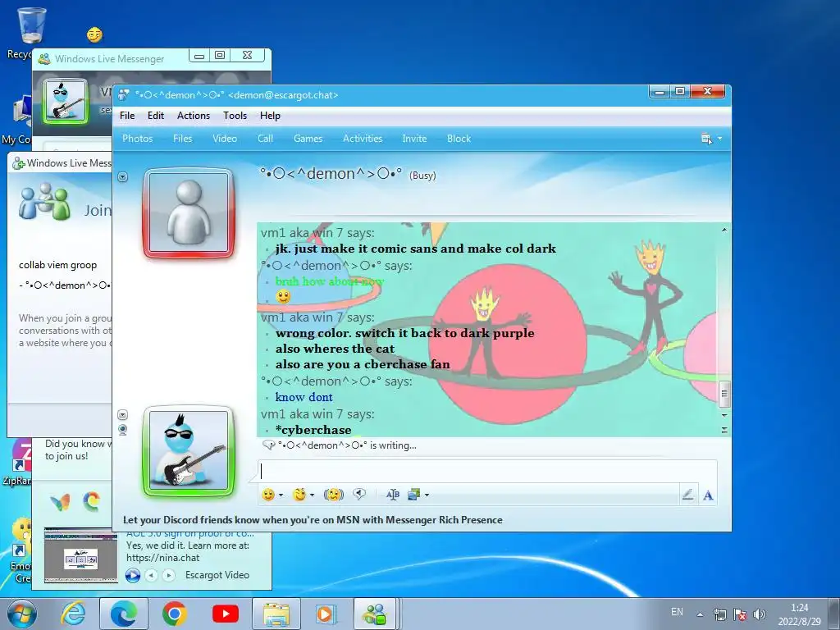Screen dimensions: 840x630
Task: Send a nudge with the shaking smiley
Action: point(334,495)
